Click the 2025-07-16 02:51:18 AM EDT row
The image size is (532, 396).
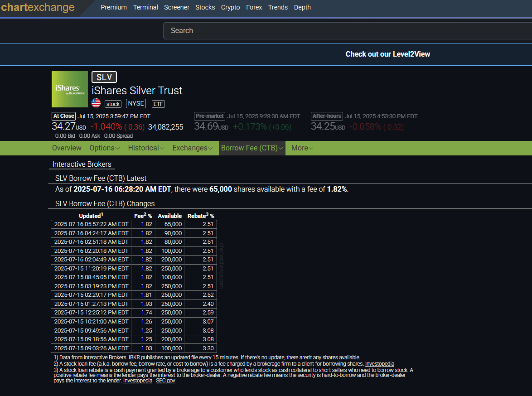[134, 242]
